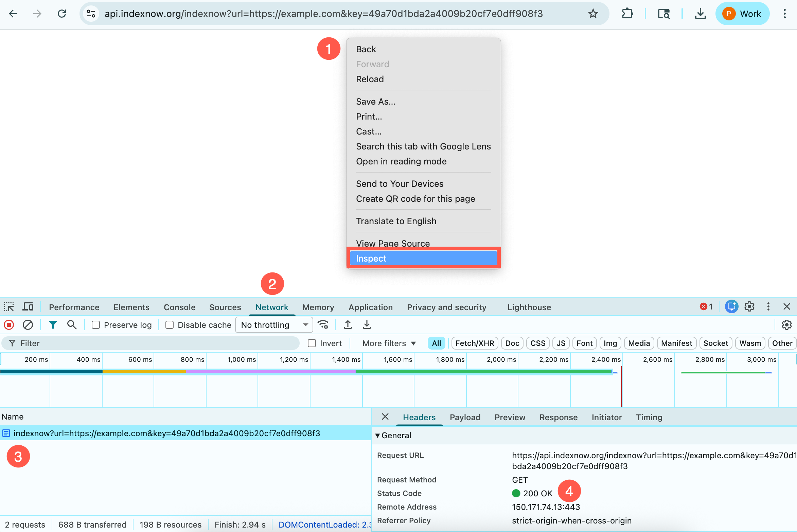This screenshot has height=532, width=797.
Task: Toggle the network filter funnel icon
Action: (53, 325)
